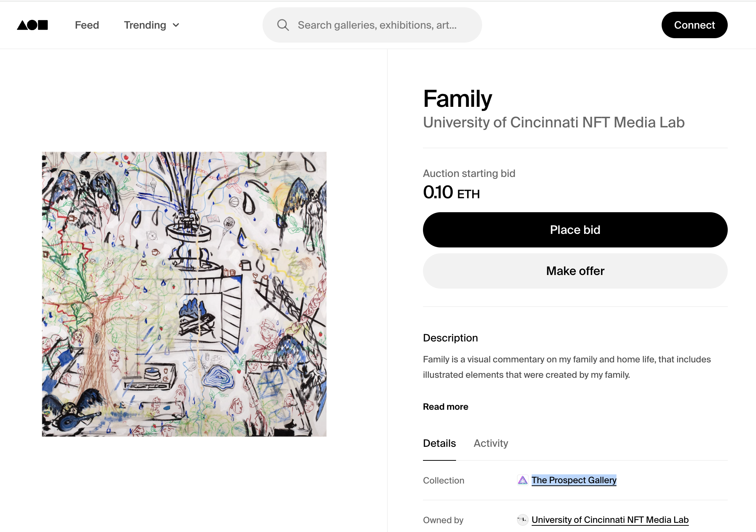Select the Details tab
756x532 pixels.
tap(439, 444)
